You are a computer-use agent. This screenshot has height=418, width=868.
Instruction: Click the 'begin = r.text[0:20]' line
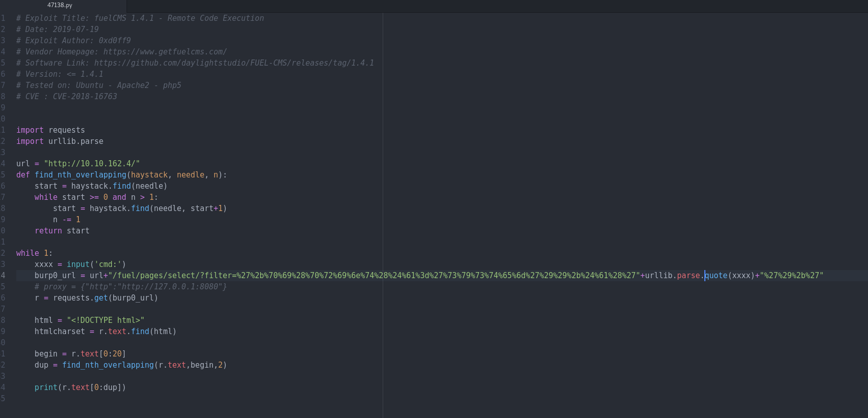80,354
